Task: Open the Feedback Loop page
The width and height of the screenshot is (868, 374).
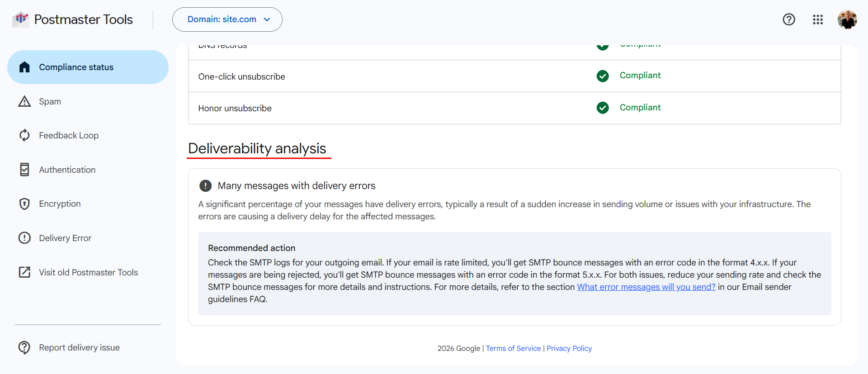Action: coord(69,135)
